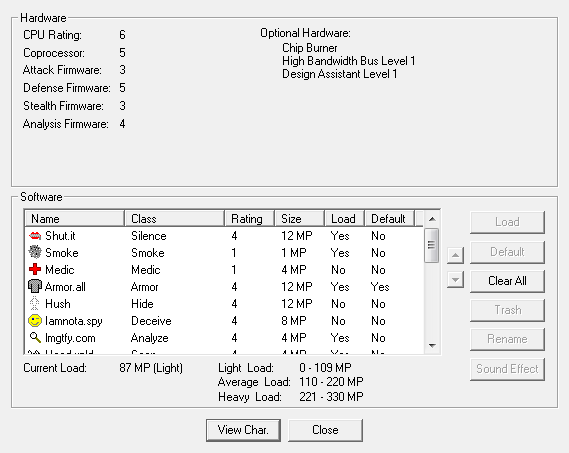This screenshot has height=453, width=569.
Task: Close the deck dialog with Close
Action: click(325, 430)
